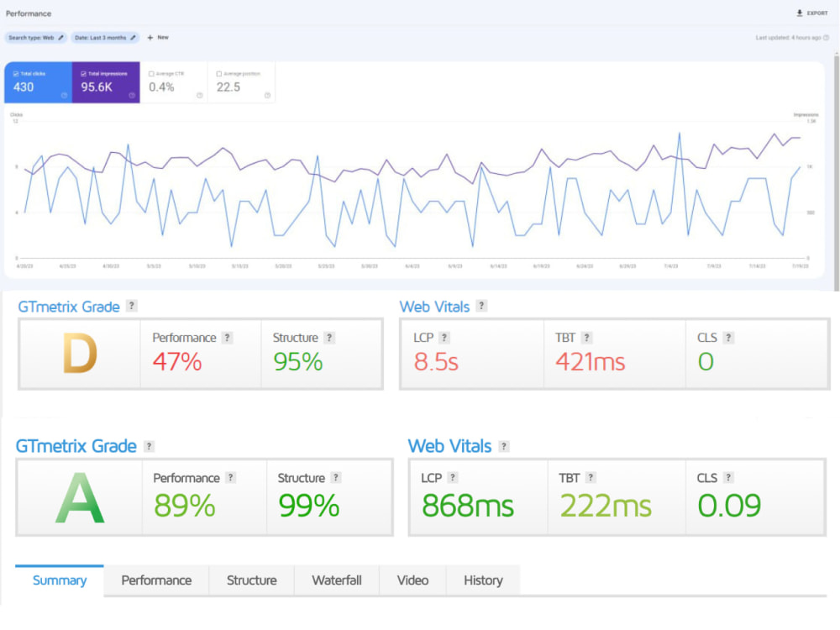The image size is (840, 630).
Task: Click the 89% performance score
Action: point(184,506)
